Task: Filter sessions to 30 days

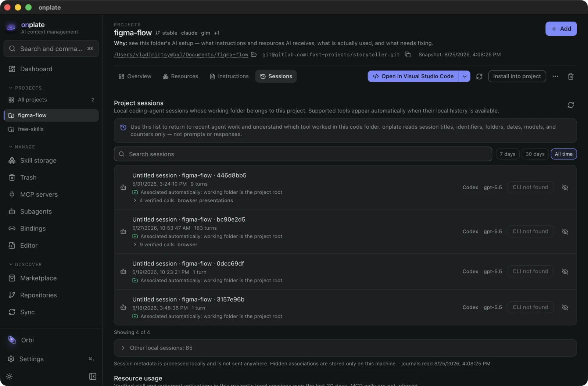Action: coord(535,154)
